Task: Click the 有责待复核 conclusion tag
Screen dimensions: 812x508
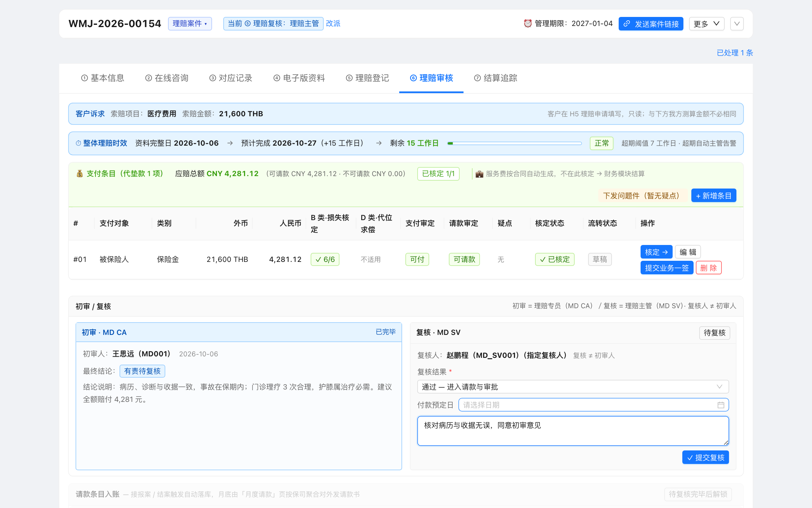Action: (x=142, y=371)
